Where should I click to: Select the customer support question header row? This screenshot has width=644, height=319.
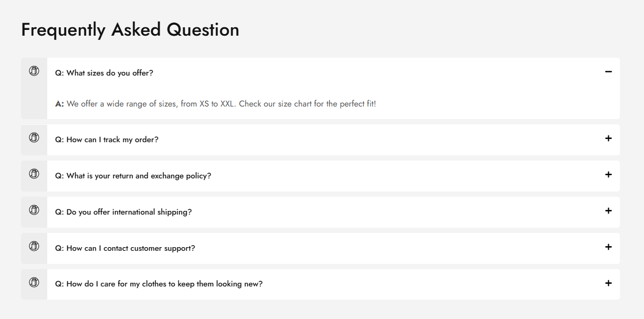point(124,248)
